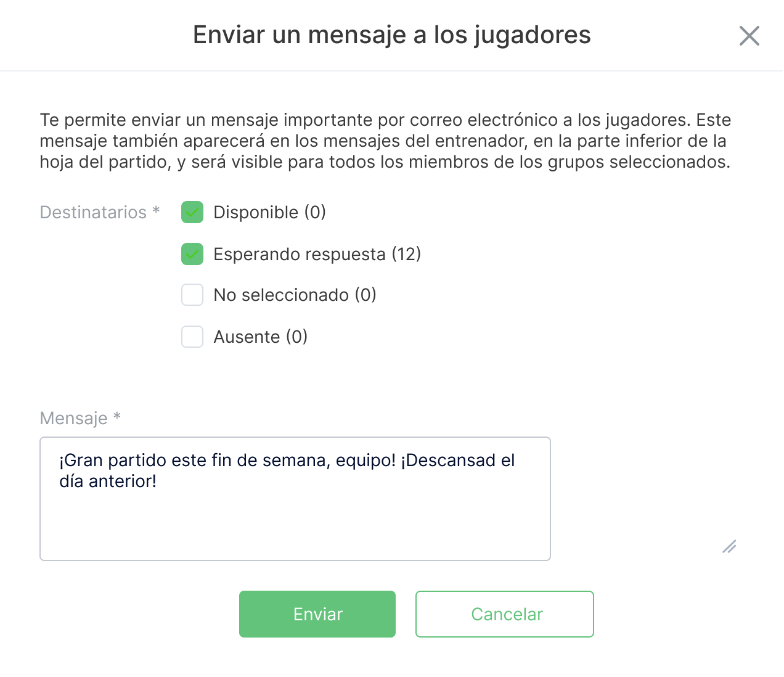The image size is (784, 677).
Task: Check the Ausente (0) recipients checkbox
Action: coord(192,337)
